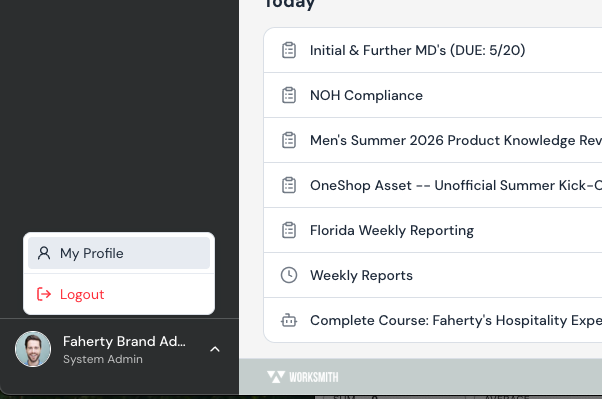Click the Worksmith logo in the footer

pyautogui.click(x=303, y=377)
